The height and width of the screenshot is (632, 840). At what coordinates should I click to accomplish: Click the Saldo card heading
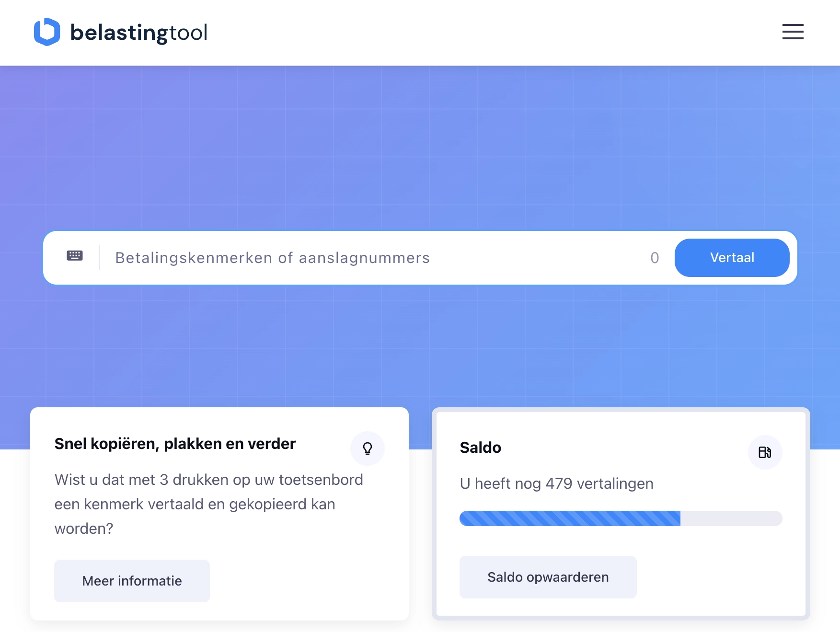click(x=481, y=447)
